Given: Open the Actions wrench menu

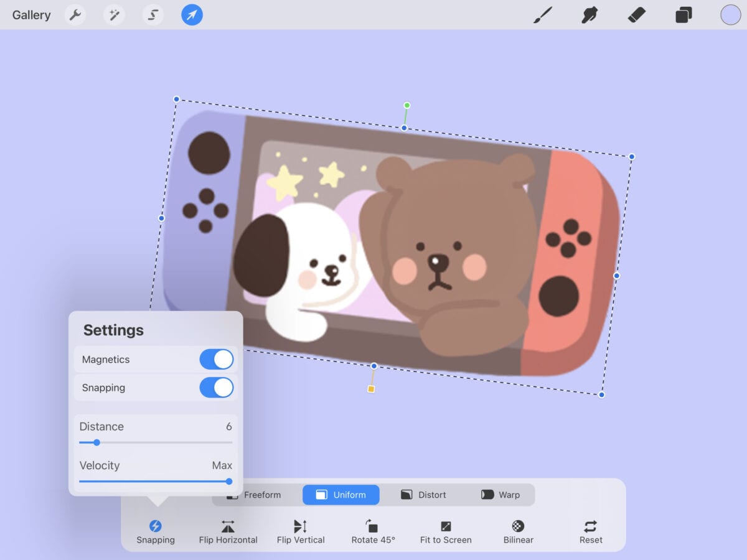Looking at the screenshot, I should (75, 15).
